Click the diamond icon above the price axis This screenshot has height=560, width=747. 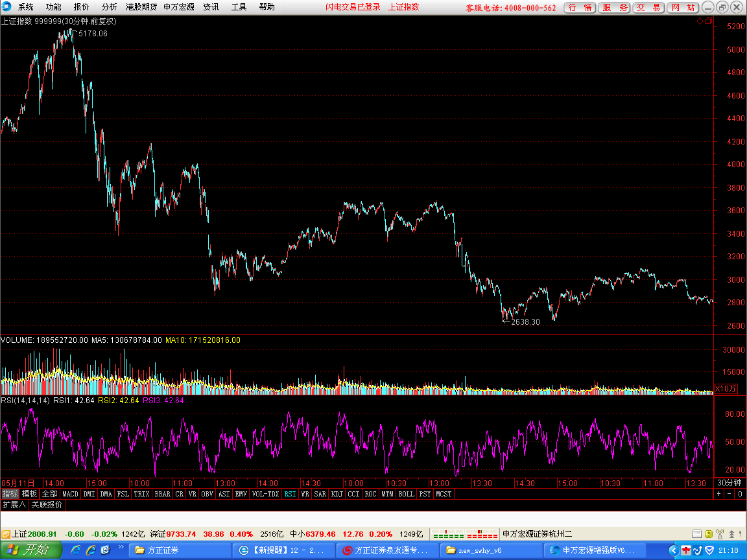[x=700, y=21]
